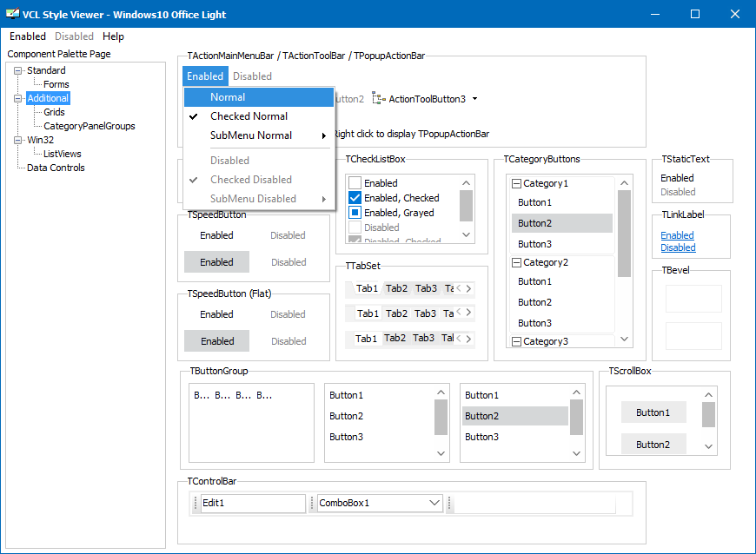Open the Help menu

point(113,36)
